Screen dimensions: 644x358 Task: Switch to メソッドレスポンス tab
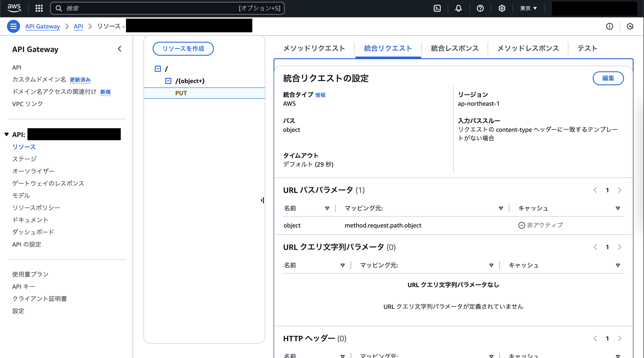coord(528,48)
